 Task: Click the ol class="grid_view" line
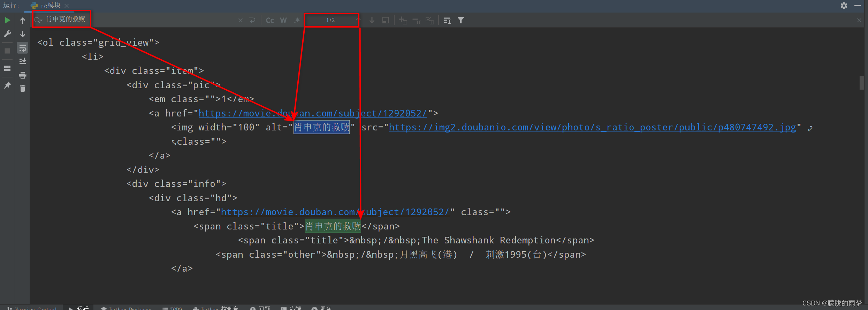(98, 43)
